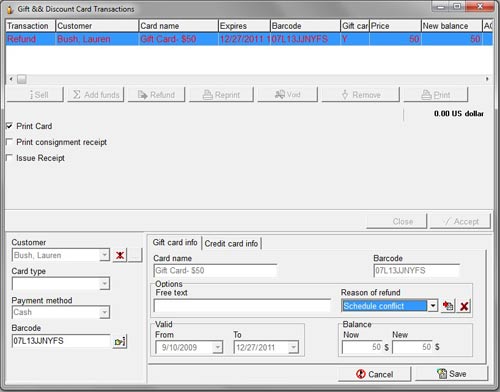
Task: Open Valid From date dropdown
Action: tap(217, 347)
